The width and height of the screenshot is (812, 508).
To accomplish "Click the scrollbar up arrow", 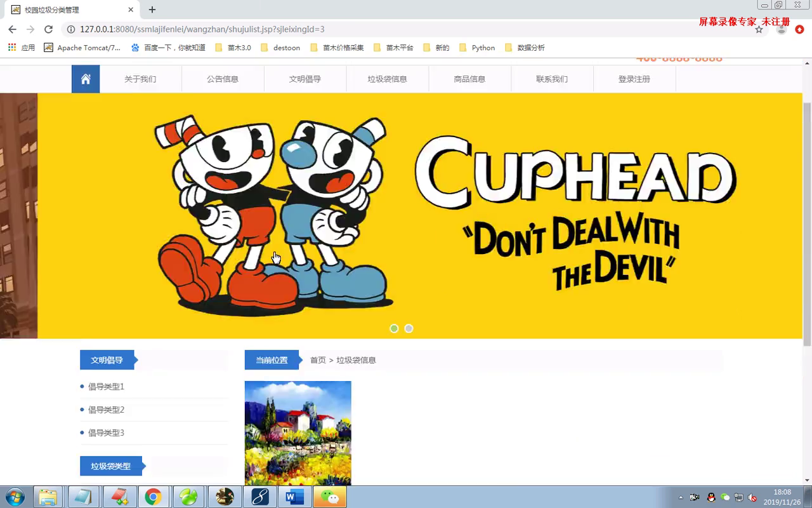I will tap(807, 63).
